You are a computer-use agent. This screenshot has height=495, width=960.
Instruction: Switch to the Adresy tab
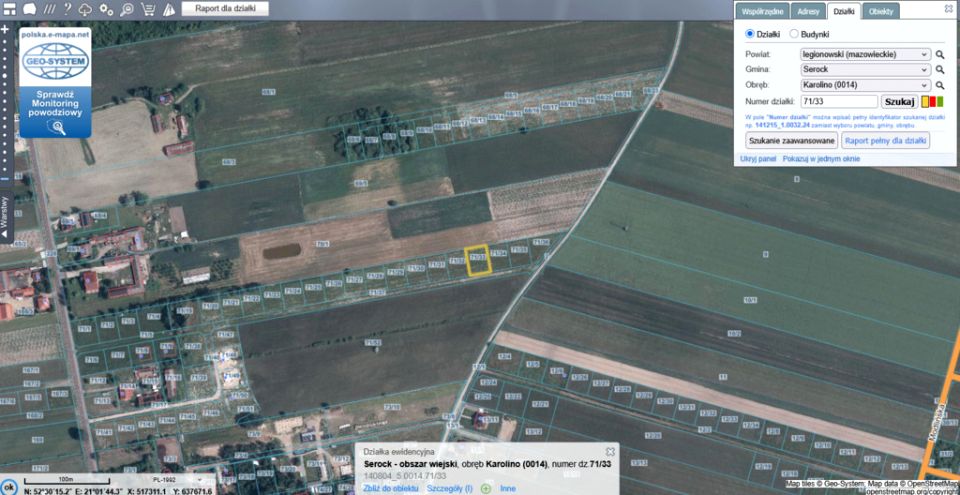[808, 11]
